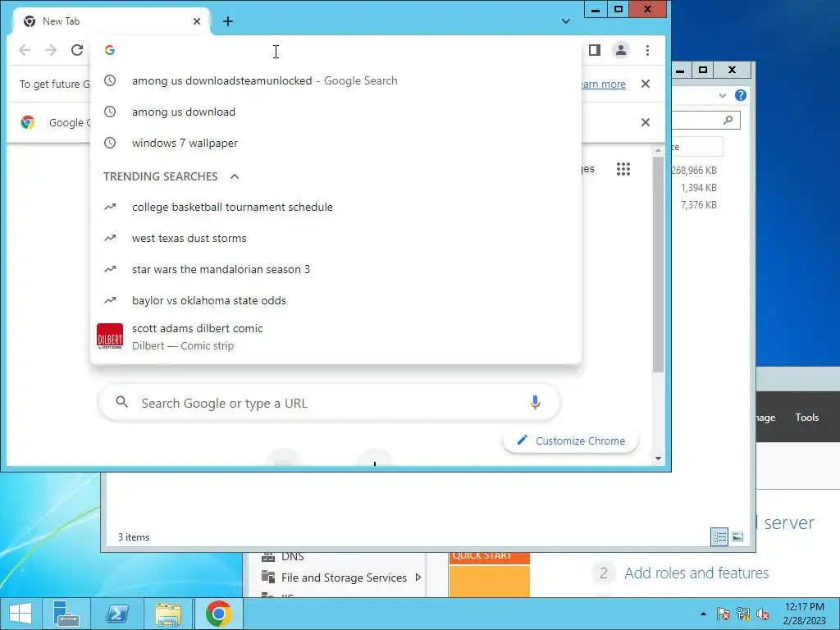Launch PowerShell from taskbar
Screen dimensions: 840x630
(117, 614)
